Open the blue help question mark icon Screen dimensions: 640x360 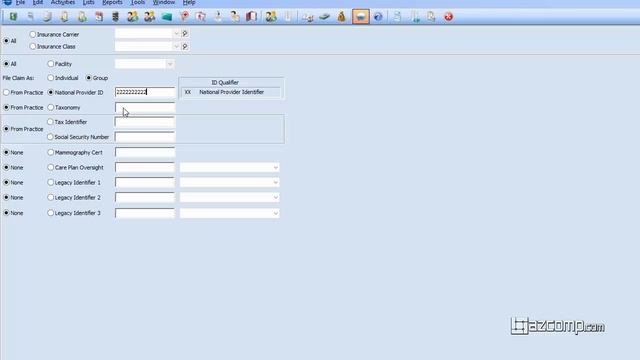click(x=378, y=17)
